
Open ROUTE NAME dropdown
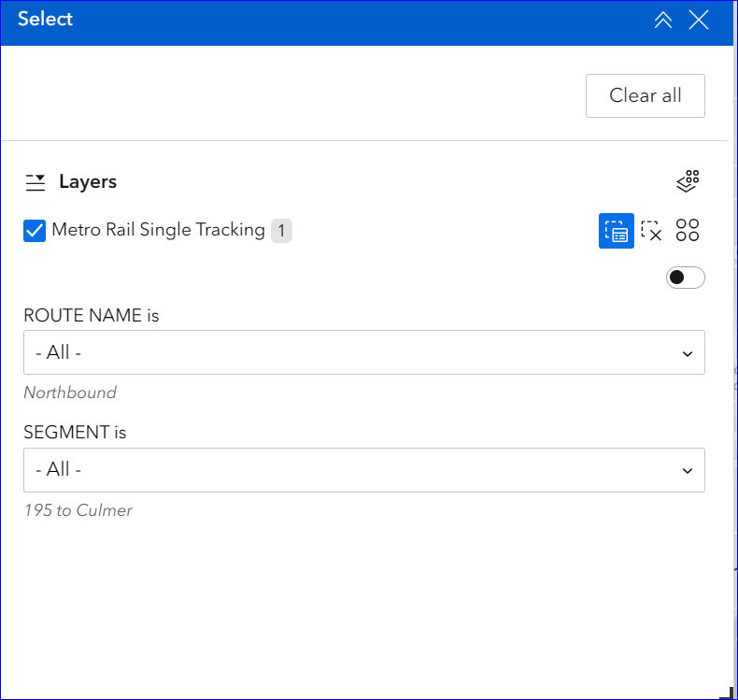point(363,352)
